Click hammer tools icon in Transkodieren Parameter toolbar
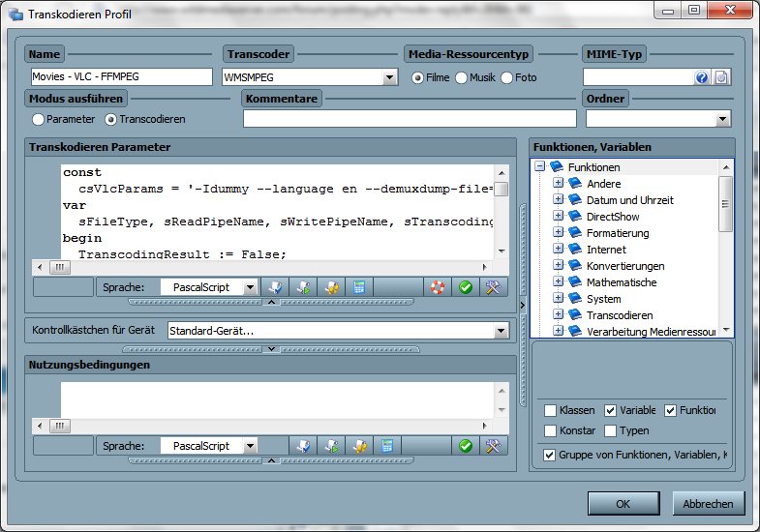 click(493, 287)
